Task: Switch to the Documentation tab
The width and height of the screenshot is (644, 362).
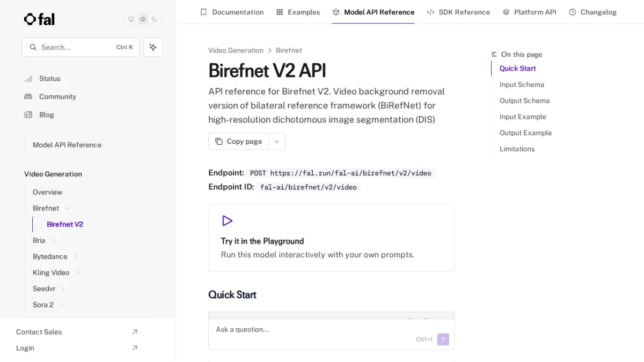Action: tap(232, 12)
